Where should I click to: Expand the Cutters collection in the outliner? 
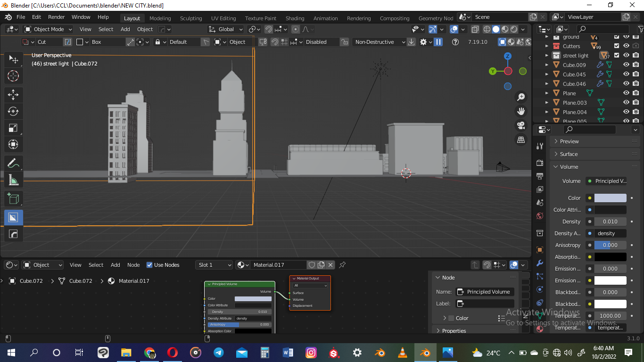click(x=548, y=46)
